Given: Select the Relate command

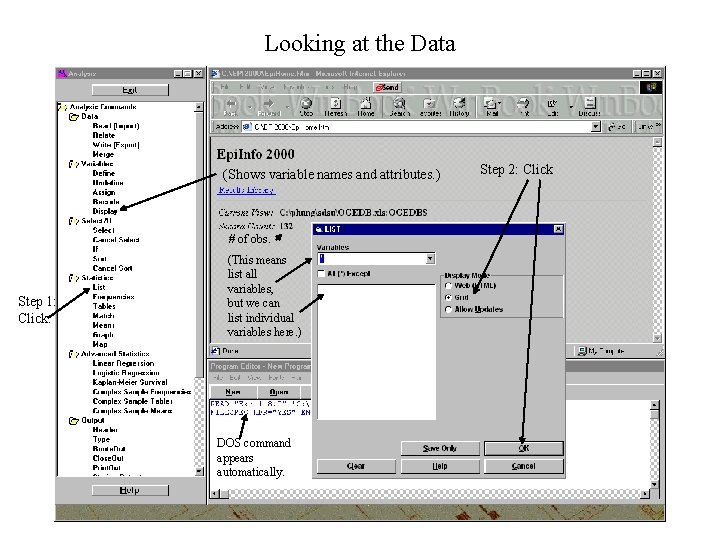Looking at the screenshot, I should pyautogui.click(x=104, y=135).
